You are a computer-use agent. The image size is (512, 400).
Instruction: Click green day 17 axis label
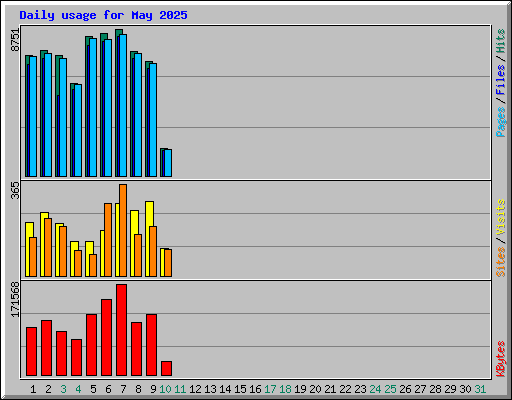coord(270,389)
